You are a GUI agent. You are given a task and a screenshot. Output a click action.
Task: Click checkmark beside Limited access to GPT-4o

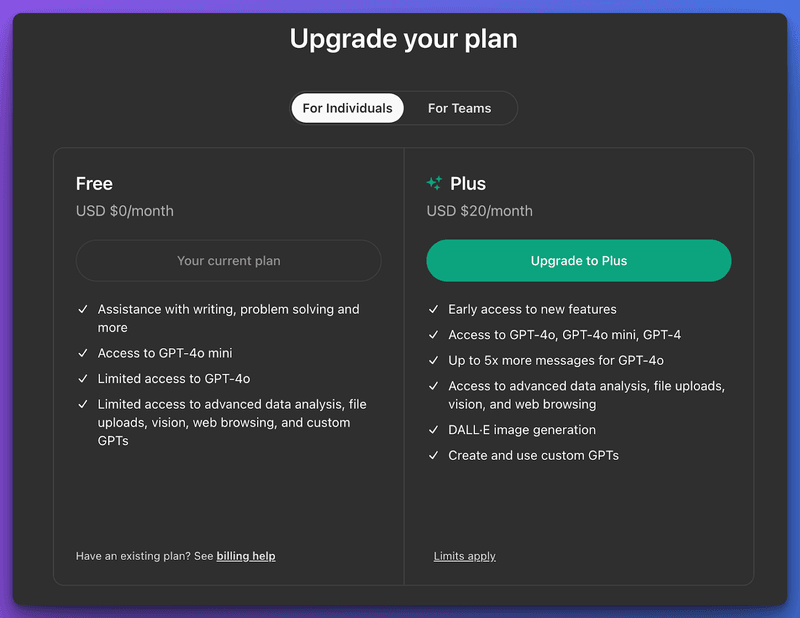[83, 378]
